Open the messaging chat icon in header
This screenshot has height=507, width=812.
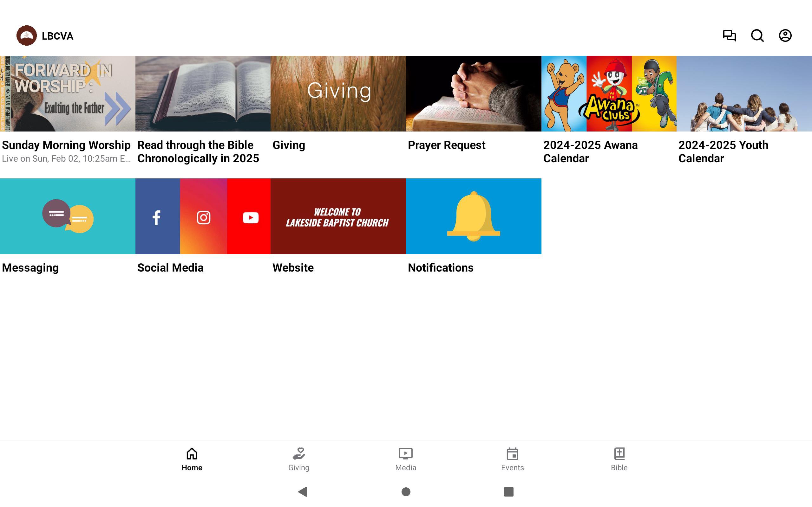pos(729,35)
